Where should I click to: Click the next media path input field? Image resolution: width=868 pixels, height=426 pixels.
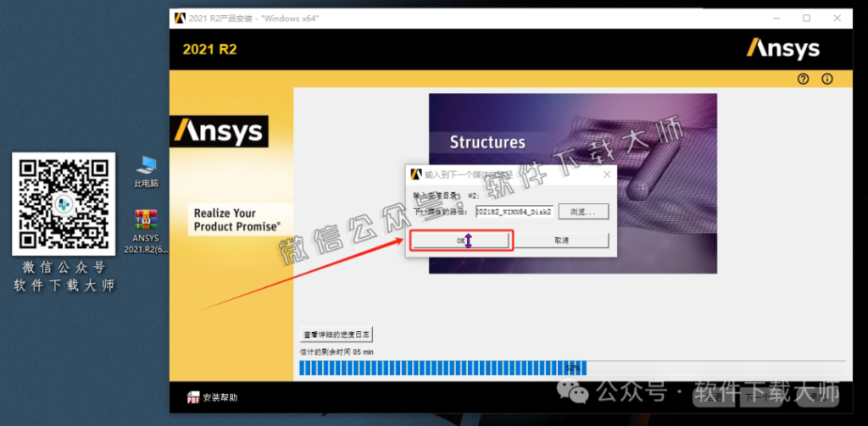[x=515, y=212]
